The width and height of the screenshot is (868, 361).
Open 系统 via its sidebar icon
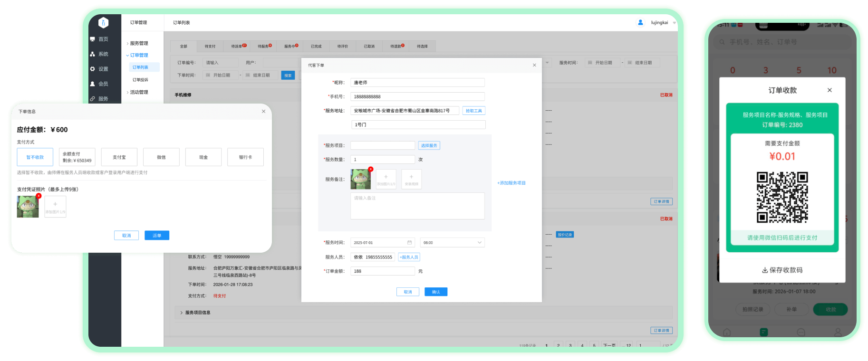[92, 54]
